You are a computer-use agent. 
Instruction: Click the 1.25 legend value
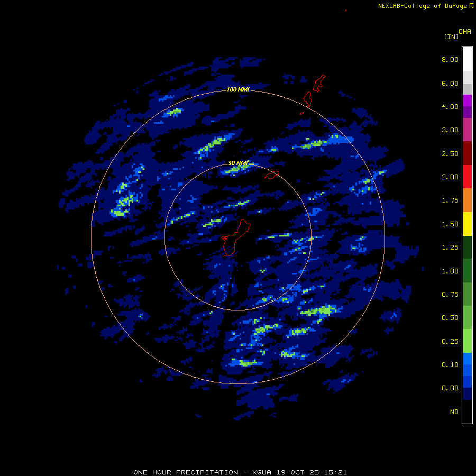(x=450, y=248)
